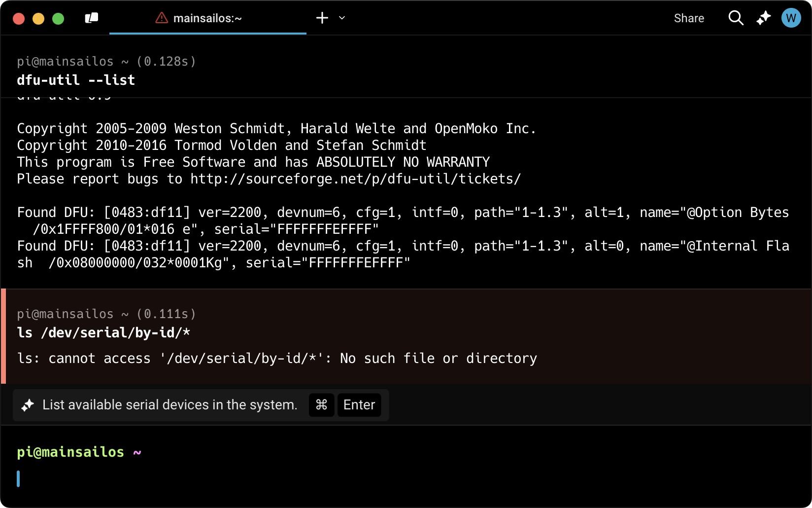Open Warp AI sparkles icon
The width and height of the screenshot is (812, 508).
[763, 18]
